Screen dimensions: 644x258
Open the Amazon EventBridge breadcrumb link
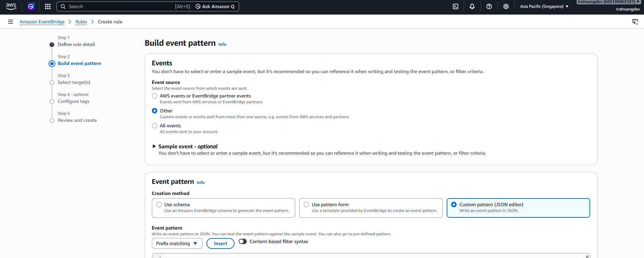pyautogui.click(x=42, y=22)
